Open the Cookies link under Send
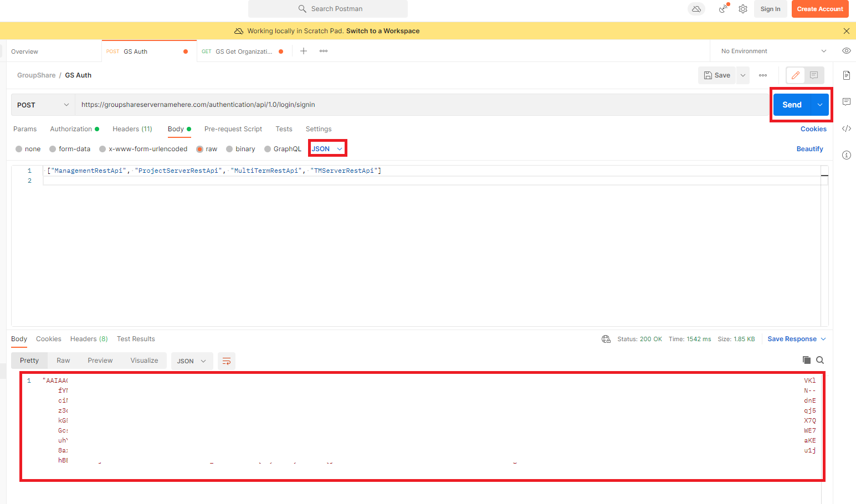 [x=813, y=129]
